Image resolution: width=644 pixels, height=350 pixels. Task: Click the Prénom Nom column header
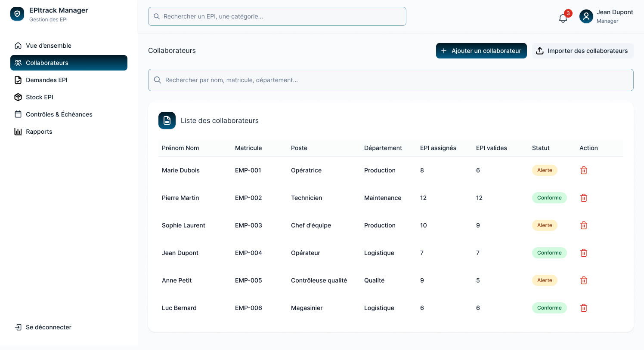(x=180, y=148)
